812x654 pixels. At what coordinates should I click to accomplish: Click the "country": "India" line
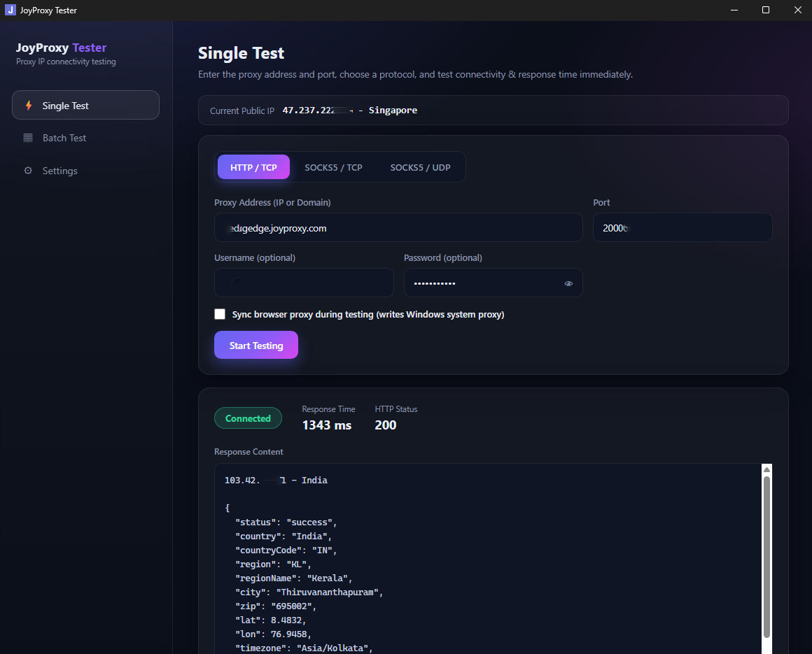(283, 536)
